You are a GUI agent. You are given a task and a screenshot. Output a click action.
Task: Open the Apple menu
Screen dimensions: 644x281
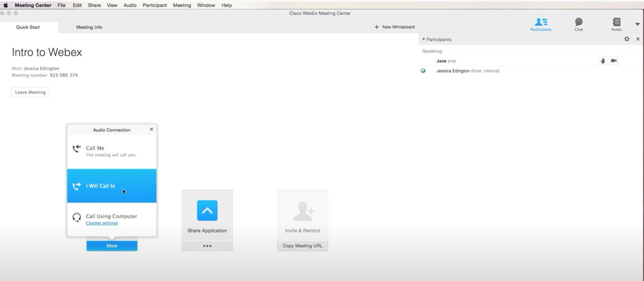(6, 5)
